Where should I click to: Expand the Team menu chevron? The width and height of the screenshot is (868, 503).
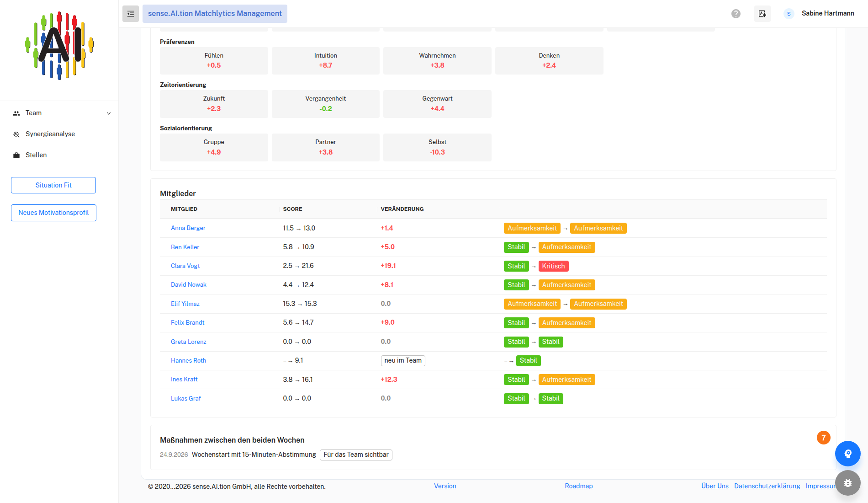(109, 113)
